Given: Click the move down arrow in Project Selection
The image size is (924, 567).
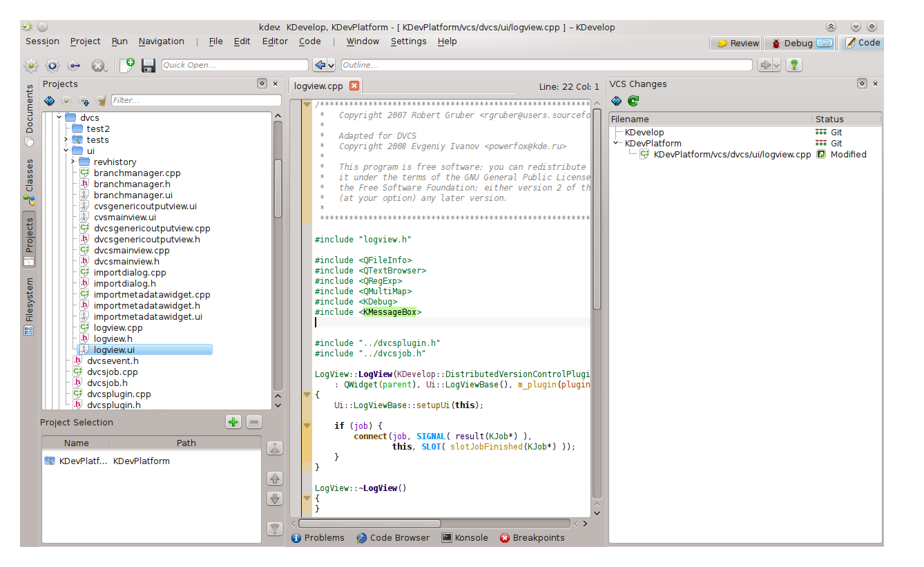Looking at the screenshot, I should tap(275, 499).
